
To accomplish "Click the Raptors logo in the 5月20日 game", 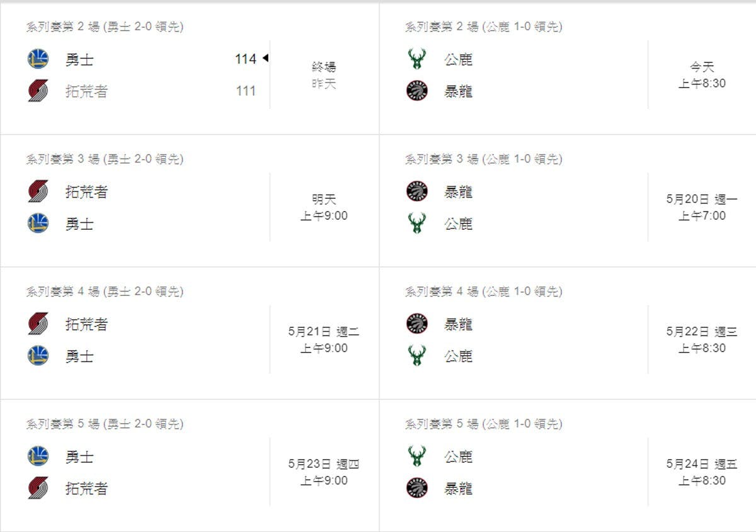I will point(416,191).
